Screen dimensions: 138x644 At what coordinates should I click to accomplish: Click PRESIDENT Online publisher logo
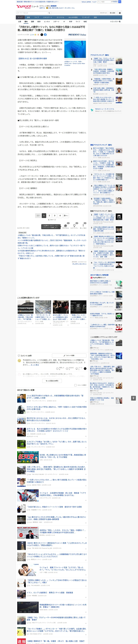[x=77, y=35]
